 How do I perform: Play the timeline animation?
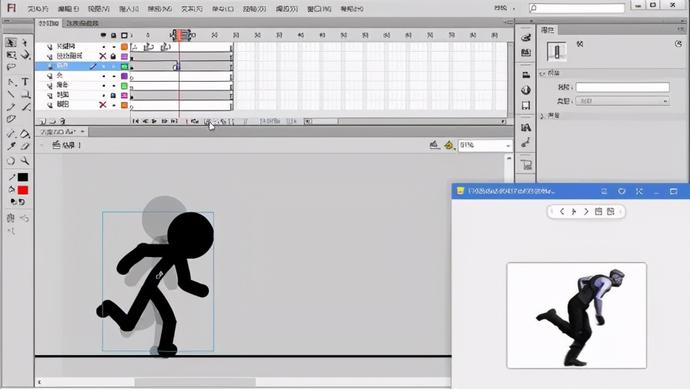click(154, 121)
